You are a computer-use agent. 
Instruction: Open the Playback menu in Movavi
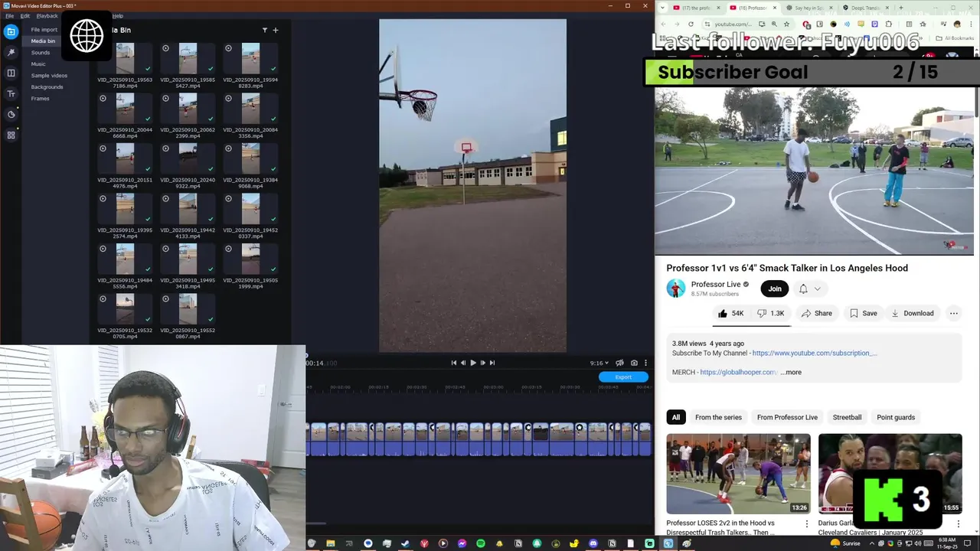pos(47,15)
